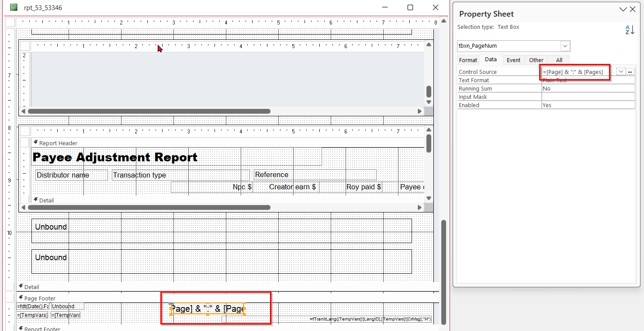The width and height of the screenshot is (644, 331).
Task: Select the upper Unbound subreport control
Action: coord(222,230)
